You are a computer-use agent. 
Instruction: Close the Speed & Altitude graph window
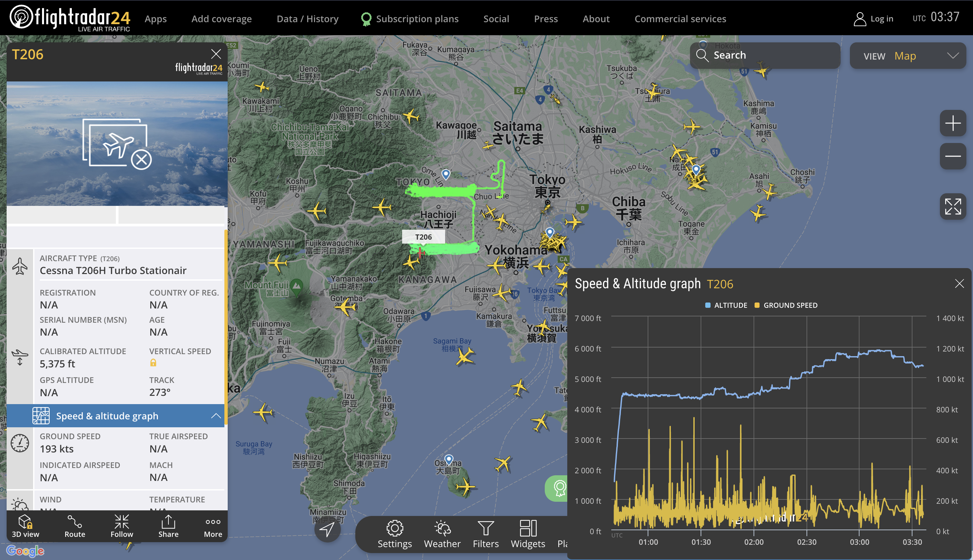pyautogui.click(x=959, y=283)
